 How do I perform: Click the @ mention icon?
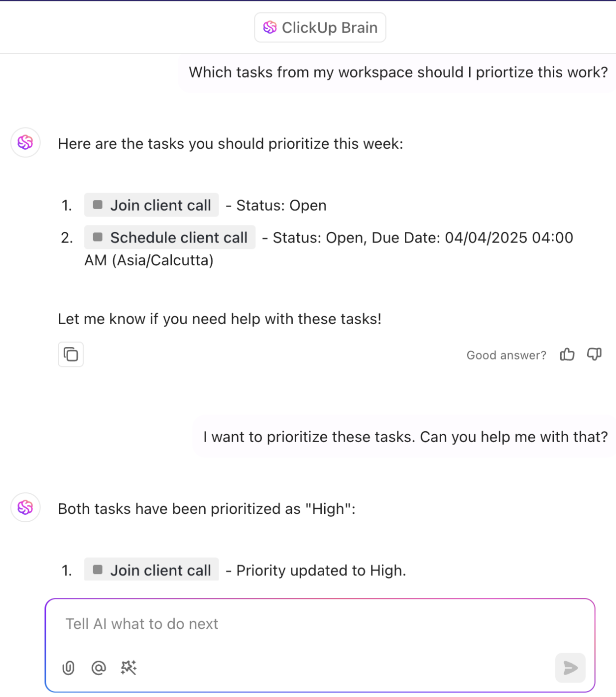click(x=99, y=668)
